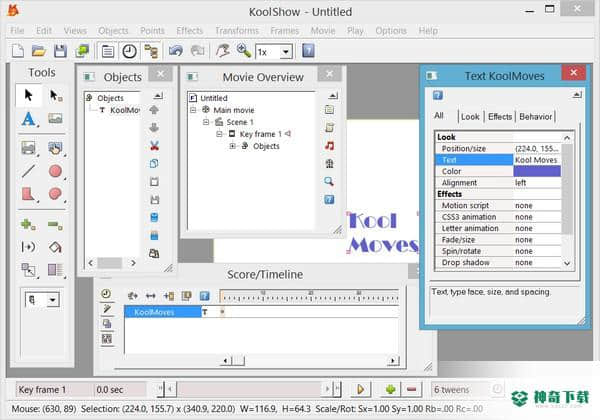Screen dimensions: 600x420
Task: Select the red polygon shape tool
Action: click(x=29, y=194)
